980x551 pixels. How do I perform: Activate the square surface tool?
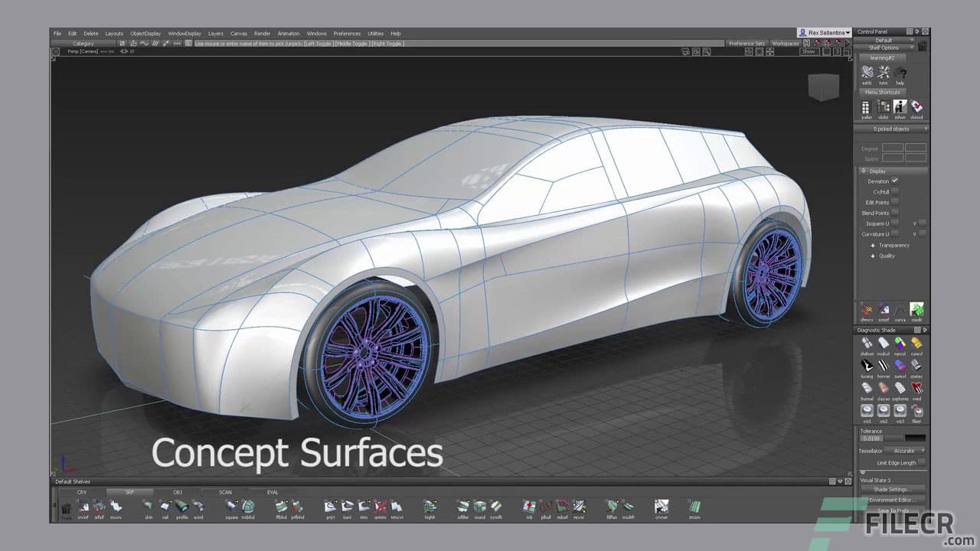tap(230, 507)
